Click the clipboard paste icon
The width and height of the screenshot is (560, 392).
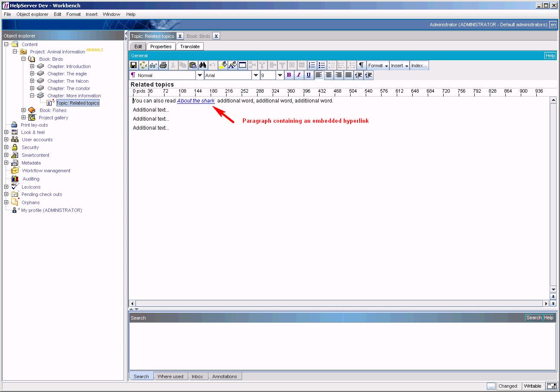pos(193,65)
